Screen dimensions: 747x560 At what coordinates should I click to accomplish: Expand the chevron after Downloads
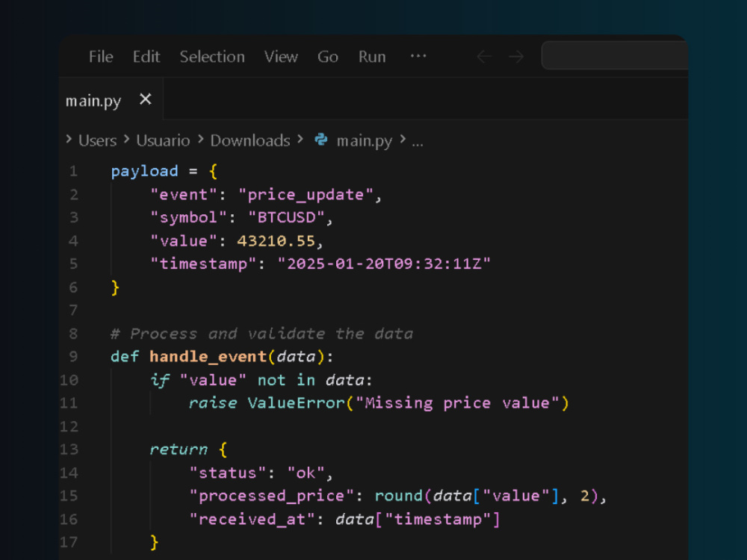click(300, 139)
